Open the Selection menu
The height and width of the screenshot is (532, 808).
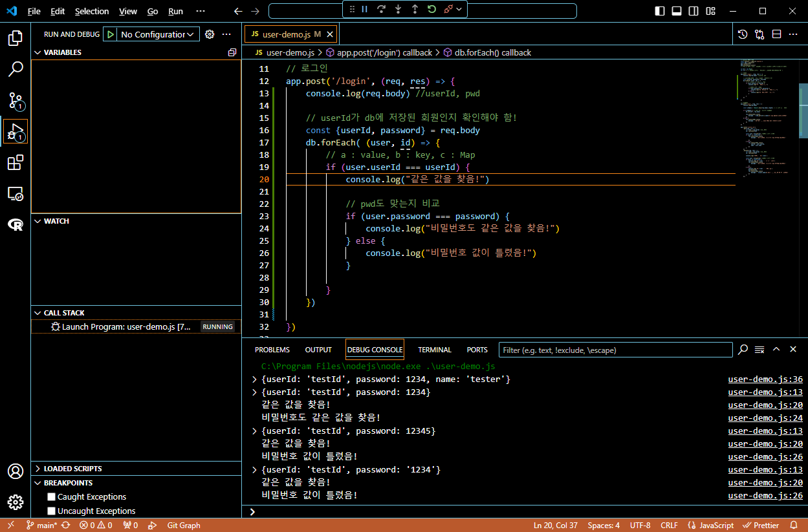(x=92, y=11)
